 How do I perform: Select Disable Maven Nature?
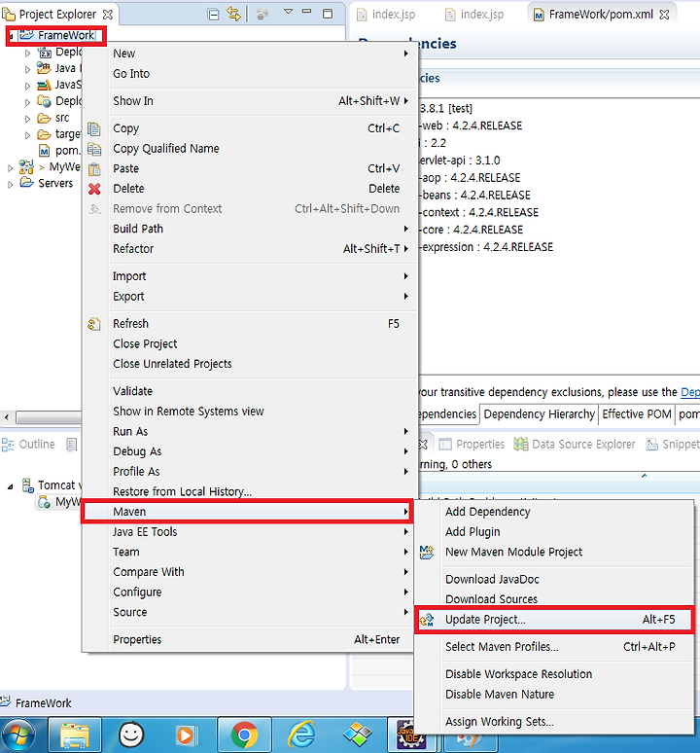(554, 695)
